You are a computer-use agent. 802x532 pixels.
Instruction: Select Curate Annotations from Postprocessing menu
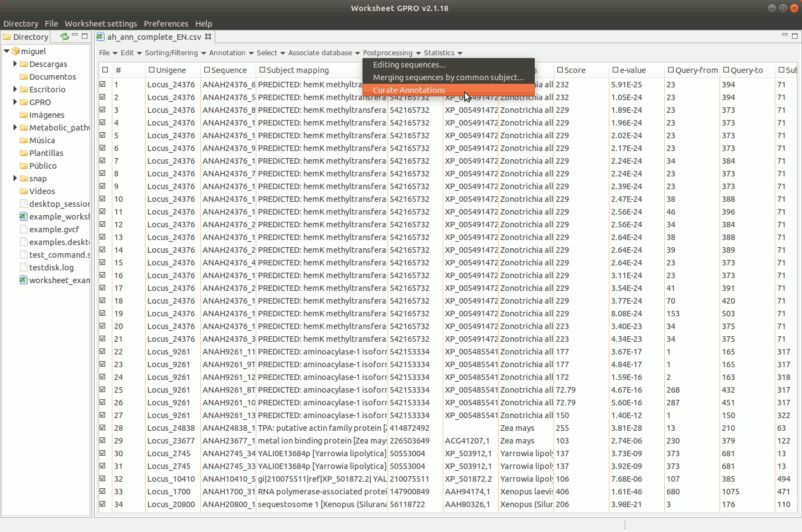408,90
